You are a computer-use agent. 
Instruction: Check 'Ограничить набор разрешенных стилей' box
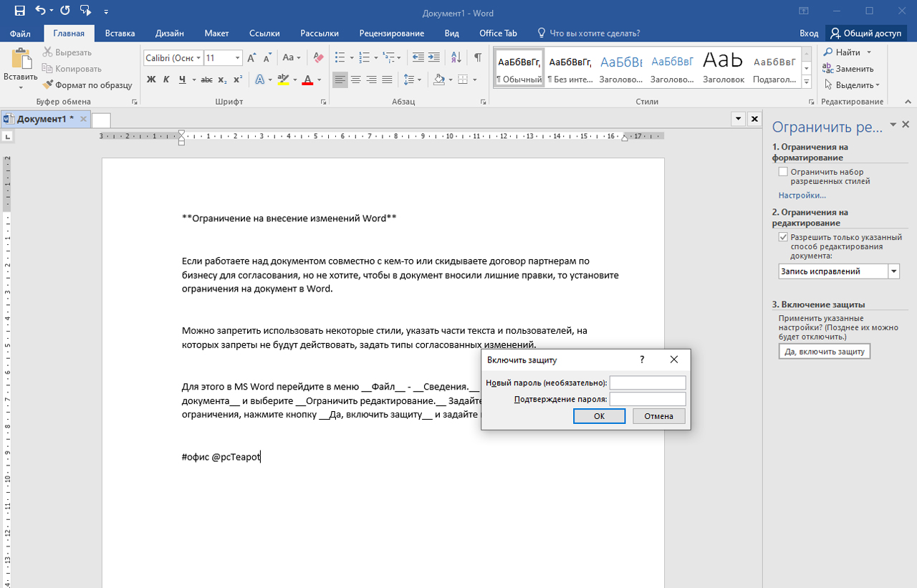pyautogui.click(x=783, y=172)
